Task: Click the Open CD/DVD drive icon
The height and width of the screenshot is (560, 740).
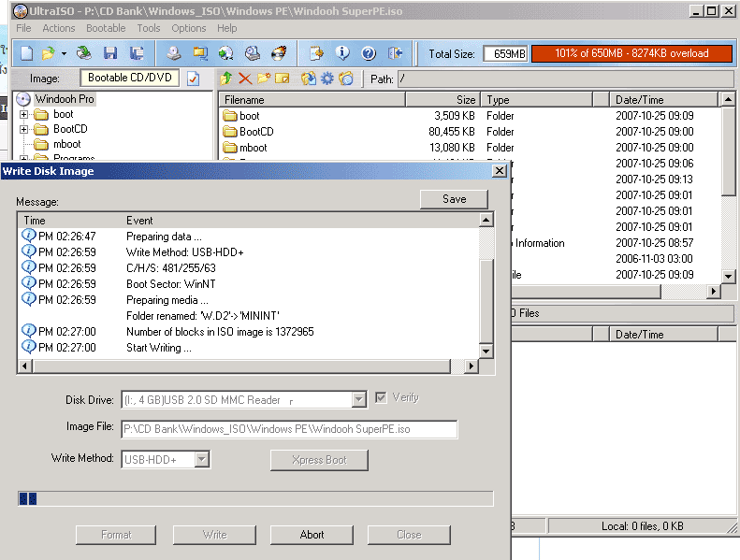Action: click(x=84, y=53)
